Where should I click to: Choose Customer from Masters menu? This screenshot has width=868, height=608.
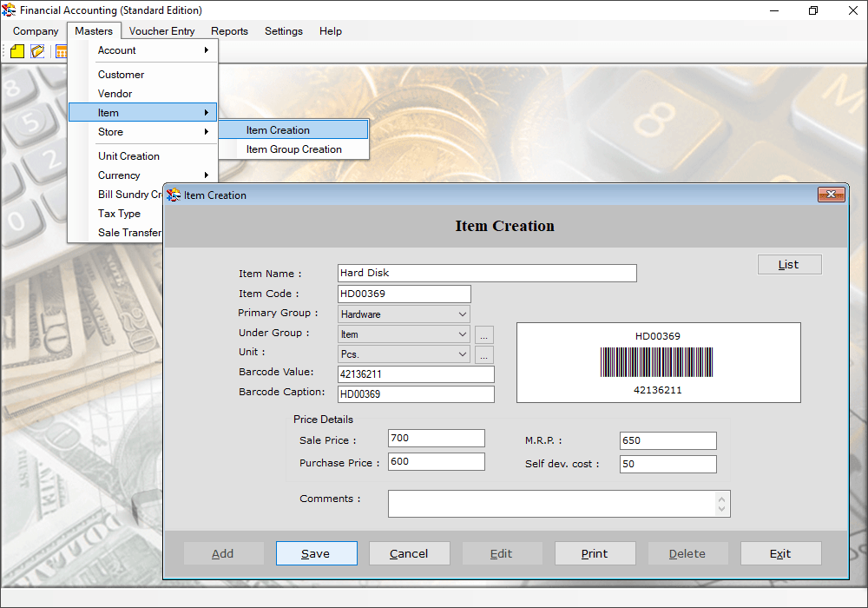pyautogui.click(x=143, y=74)
